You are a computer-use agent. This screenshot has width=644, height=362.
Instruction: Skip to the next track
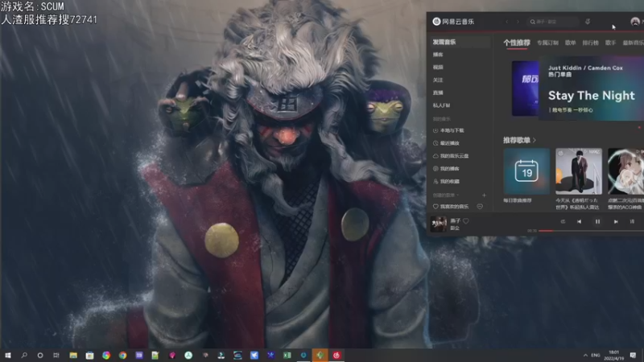click(x=616, y=222)
